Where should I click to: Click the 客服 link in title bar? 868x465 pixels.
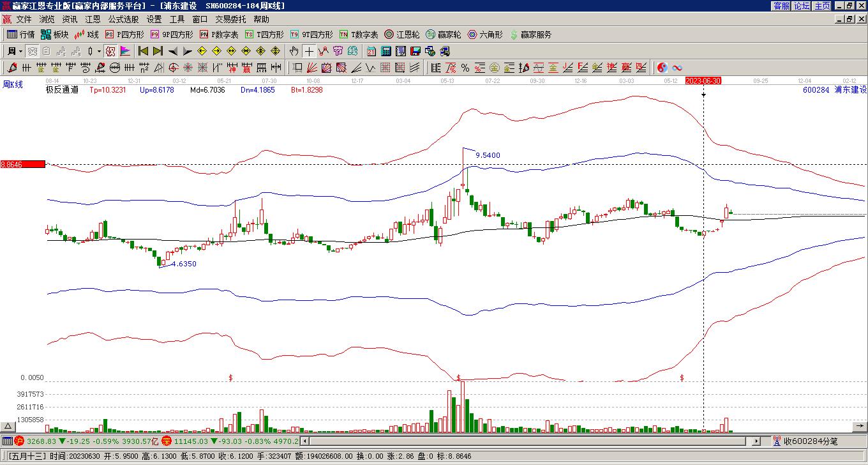(x=781, y=6)
